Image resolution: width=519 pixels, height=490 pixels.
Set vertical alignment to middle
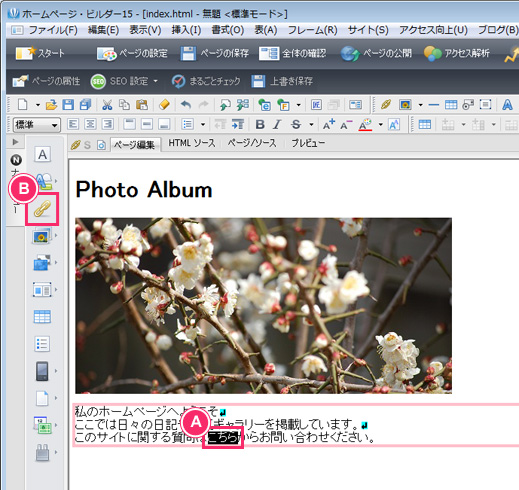(x=147, y=125)
